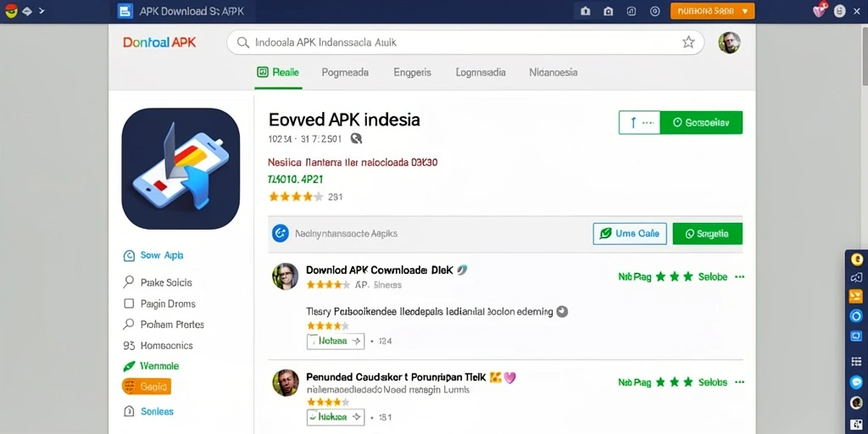Switch to the Pogmeada tab
The height and width of the screenshot is (434, 868).
point(345,72)
